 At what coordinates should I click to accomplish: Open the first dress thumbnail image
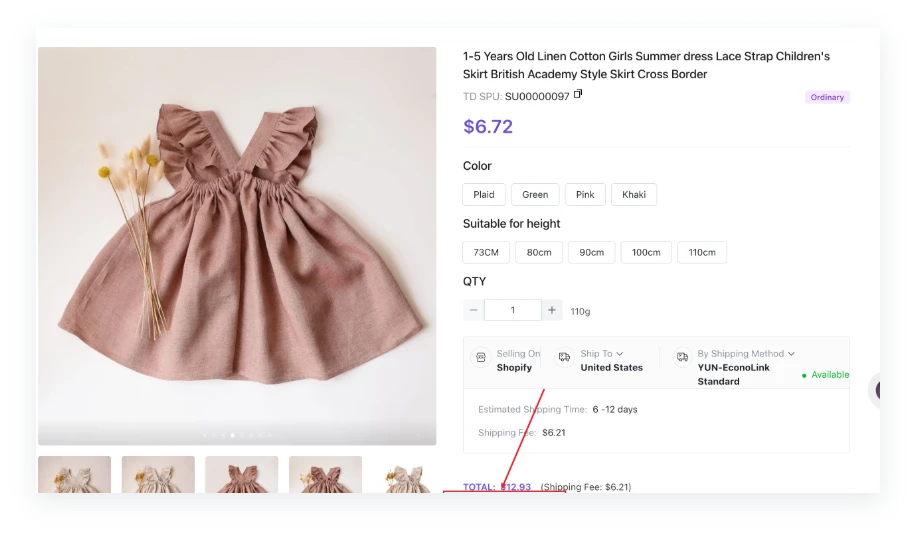(75, 475)
